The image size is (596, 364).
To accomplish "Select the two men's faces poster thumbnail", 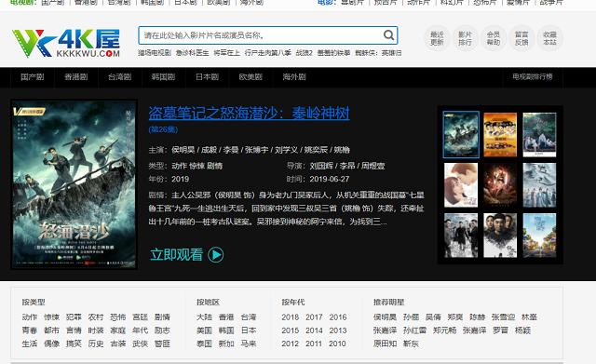I will pos(500,236).
